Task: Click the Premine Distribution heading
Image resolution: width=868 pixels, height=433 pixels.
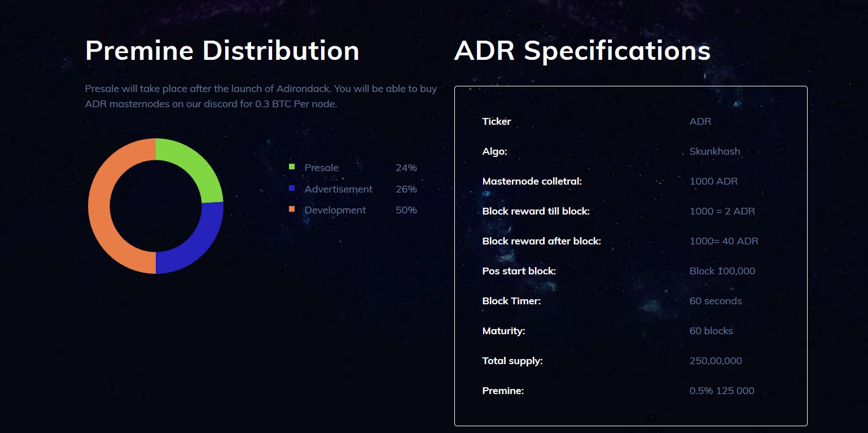Action: pos(222,51)
